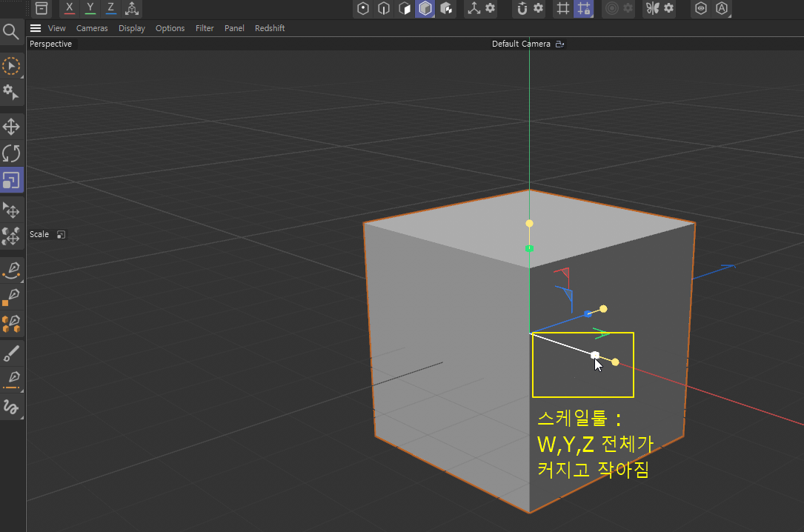Select the Scatter place tool with cubes

[11, 237]
